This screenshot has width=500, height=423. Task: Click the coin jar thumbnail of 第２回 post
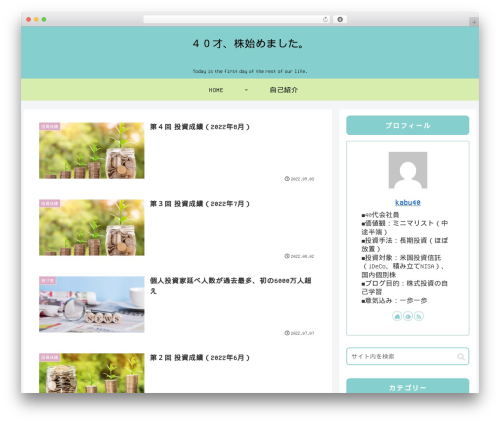92,373
